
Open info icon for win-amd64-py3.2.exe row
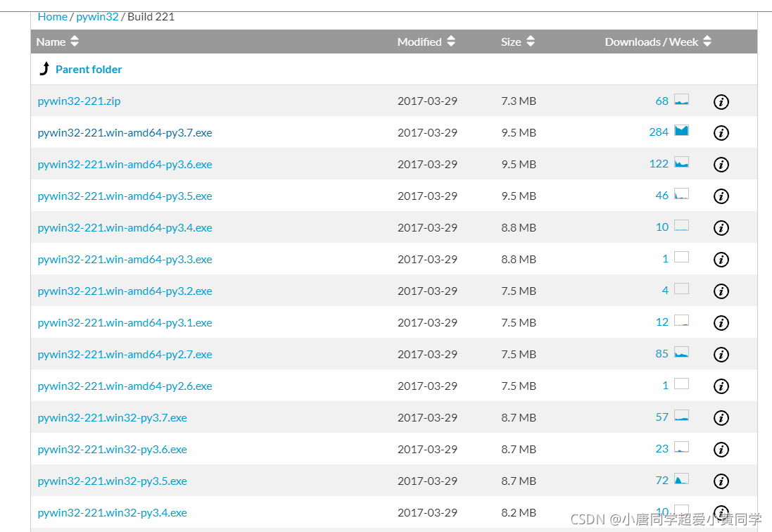(721, 291)
